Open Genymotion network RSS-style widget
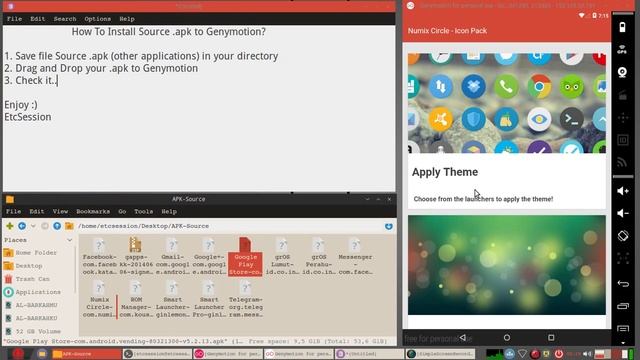Image resolution: width=640 pixels, height=360 pixels. click(622, 162)
